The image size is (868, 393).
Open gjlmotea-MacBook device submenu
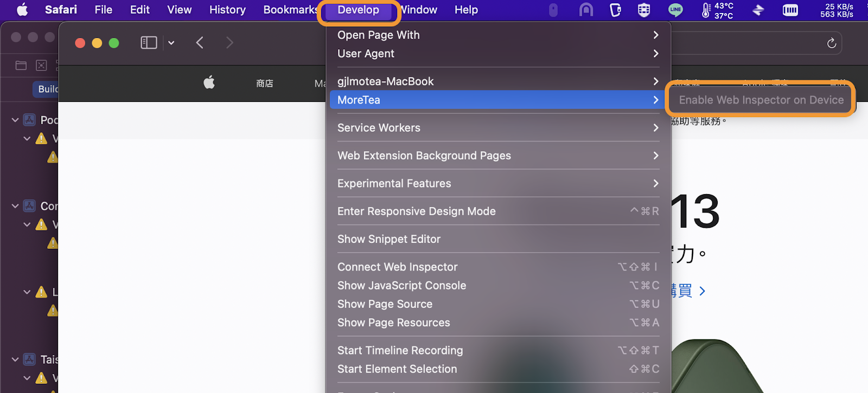pyautogui.click(x=497, y=81)
